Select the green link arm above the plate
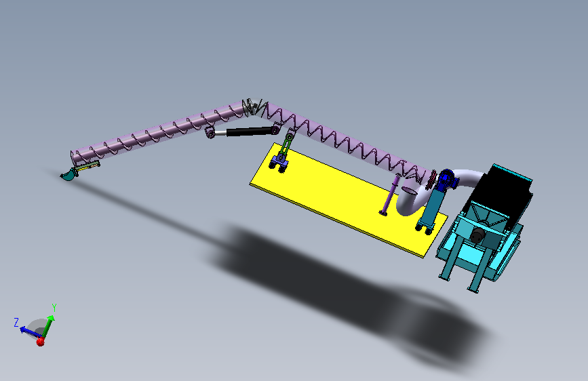The width and height of the screenshot is (588, 381). 288,144
